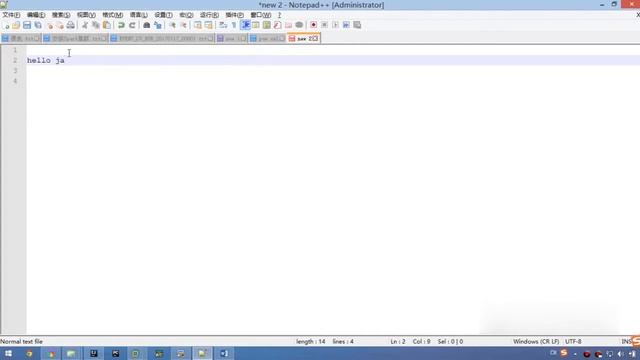Viewport: 640px width, 360px height.
Task: Close the new 2 tab via its X
Action: coord(315,38)
